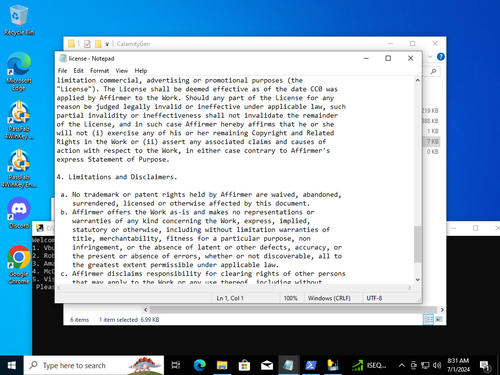The width and height of the screenshot is (500, 375).
Task: Click Notepad's vertical scrollbar down arrow
Action: [x=417, y=280]
